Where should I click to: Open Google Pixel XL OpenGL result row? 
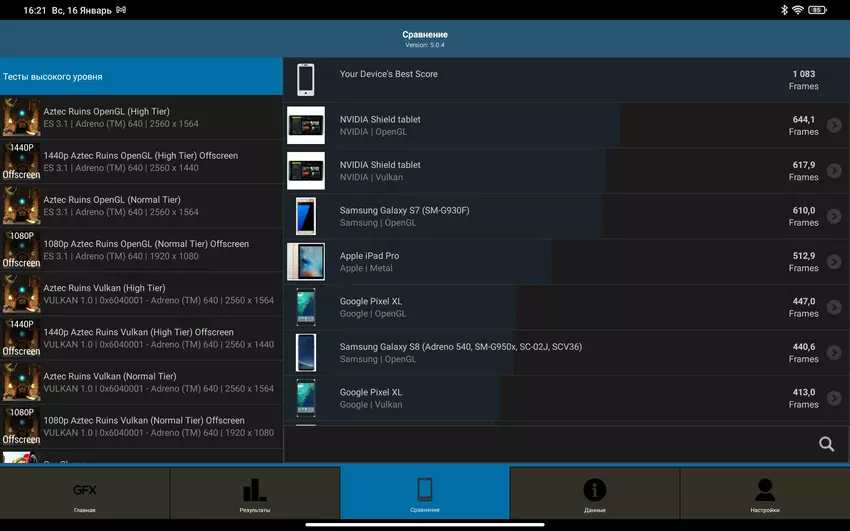pos(560,308)
